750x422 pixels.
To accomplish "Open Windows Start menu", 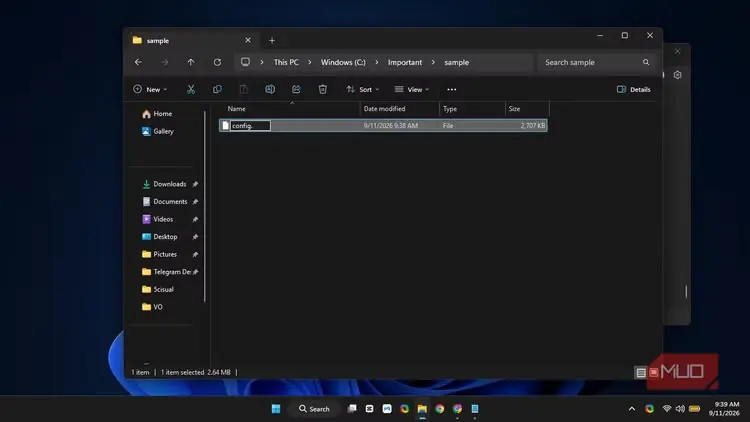I will (x=276, y=409).
